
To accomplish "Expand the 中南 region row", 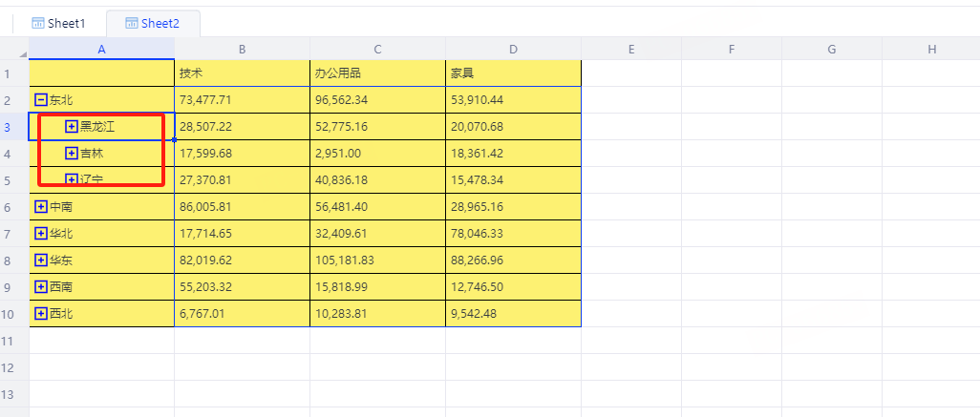I will pyautogui.click(x=40, y=206).
